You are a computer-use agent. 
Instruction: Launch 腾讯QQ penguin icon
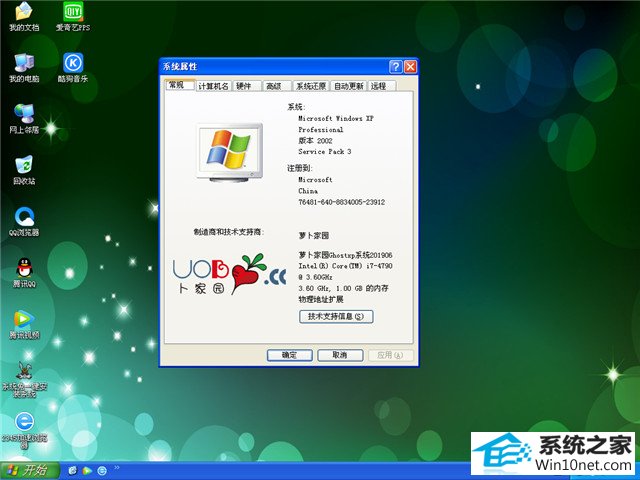(24, 273)
